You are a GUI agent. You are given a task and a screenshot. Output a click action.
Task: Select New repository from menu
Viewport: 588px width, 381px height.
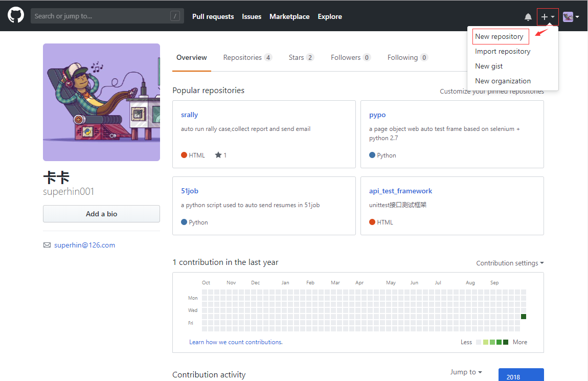[499, 36]
